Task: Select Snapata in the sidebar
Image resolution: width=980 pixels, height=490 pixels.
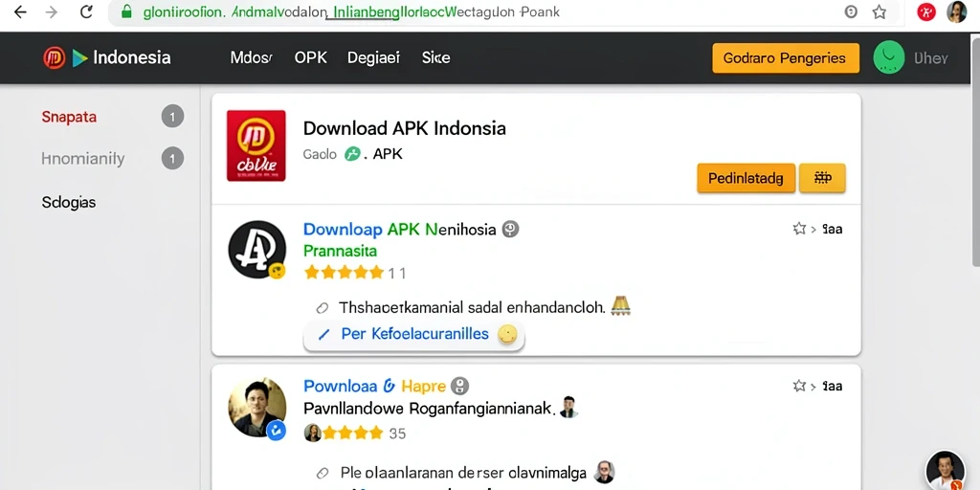Action: (69, 117)
